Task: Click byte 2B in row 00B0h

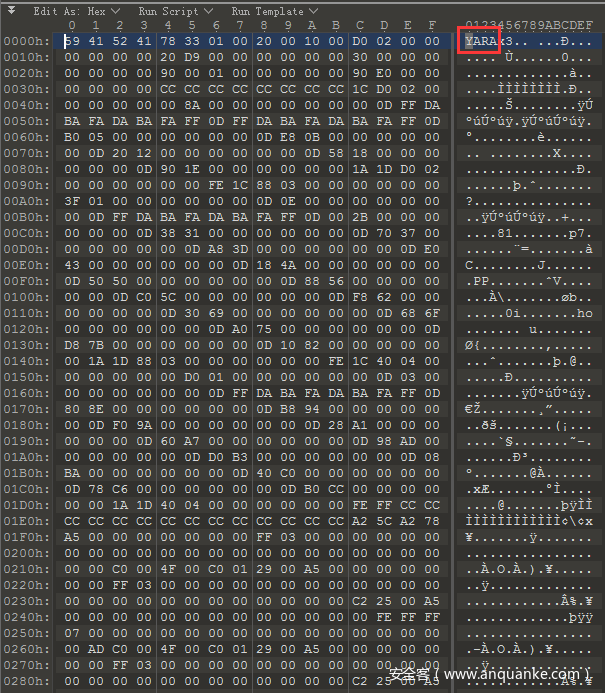Action: click(x=360, y=217)
